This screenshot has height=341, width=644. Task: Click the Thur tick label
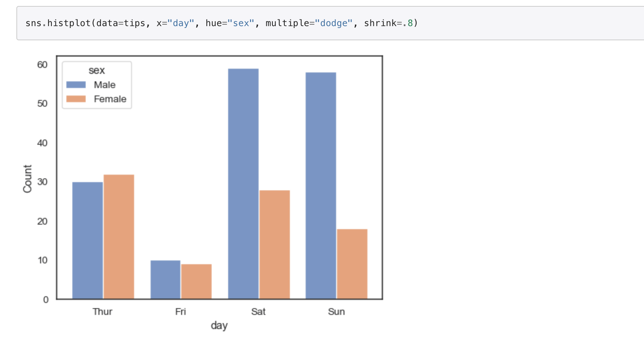[102, 312]
